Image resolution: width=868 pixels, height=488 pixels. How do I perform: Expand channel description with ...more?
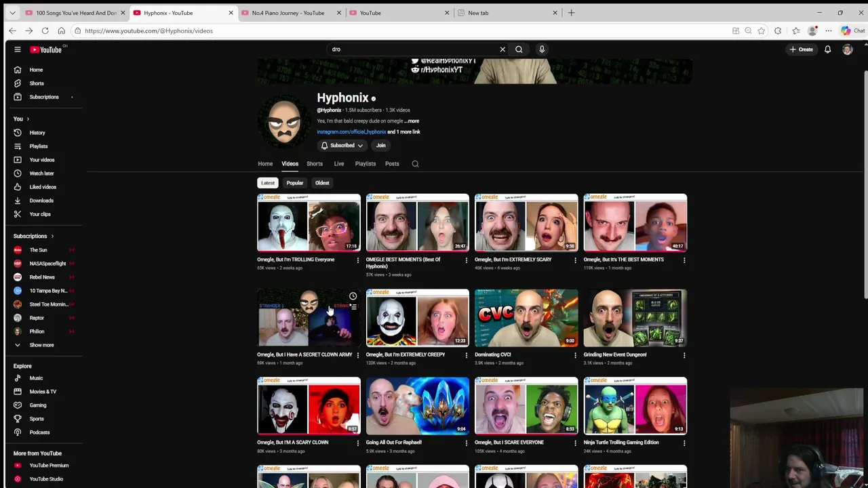(x=412, y=121)
